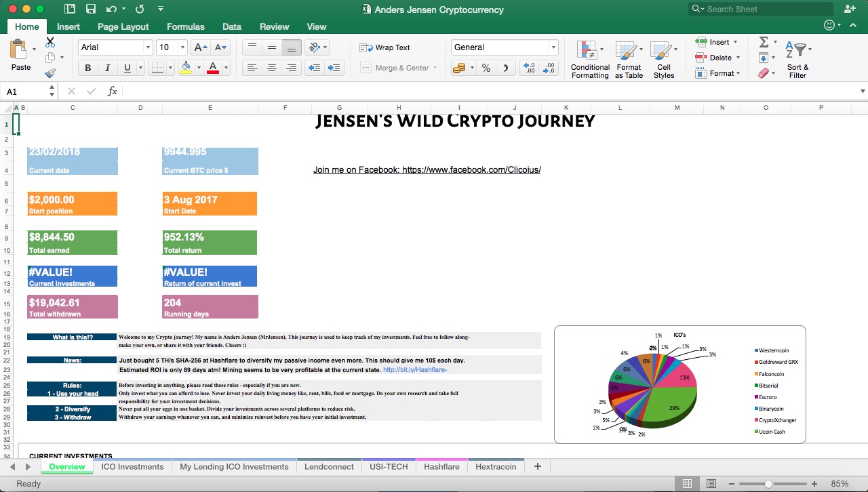The width and height of the screenshot is (868, 492).
Task: Align text right
Action: pos(292,68)
